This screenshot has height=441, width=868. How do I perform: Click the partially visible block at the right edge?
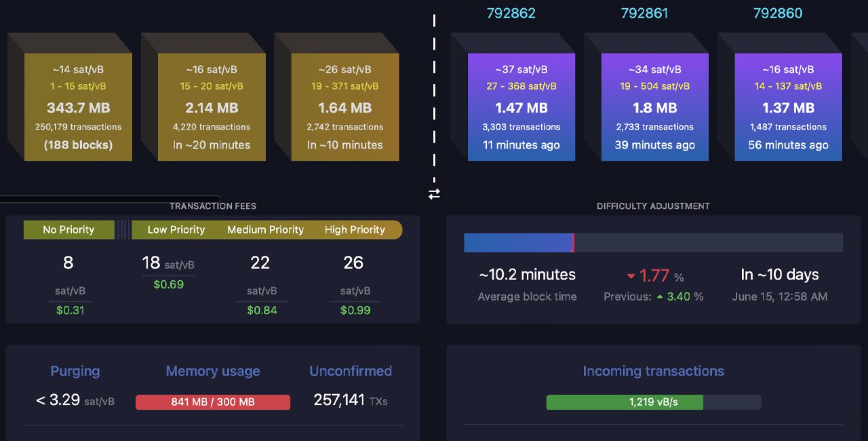tap(861, 102)
